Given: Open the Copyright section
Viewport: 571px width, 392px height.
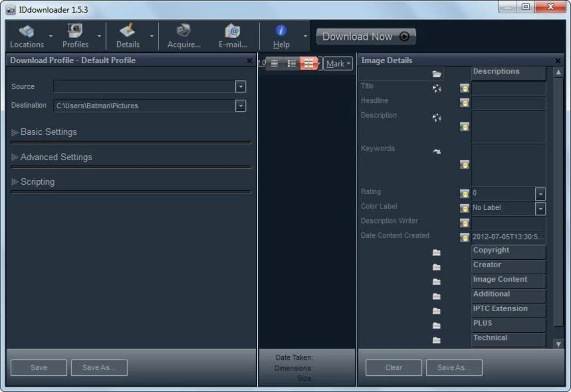Looking at the screenshot, I should click(509, 251).
